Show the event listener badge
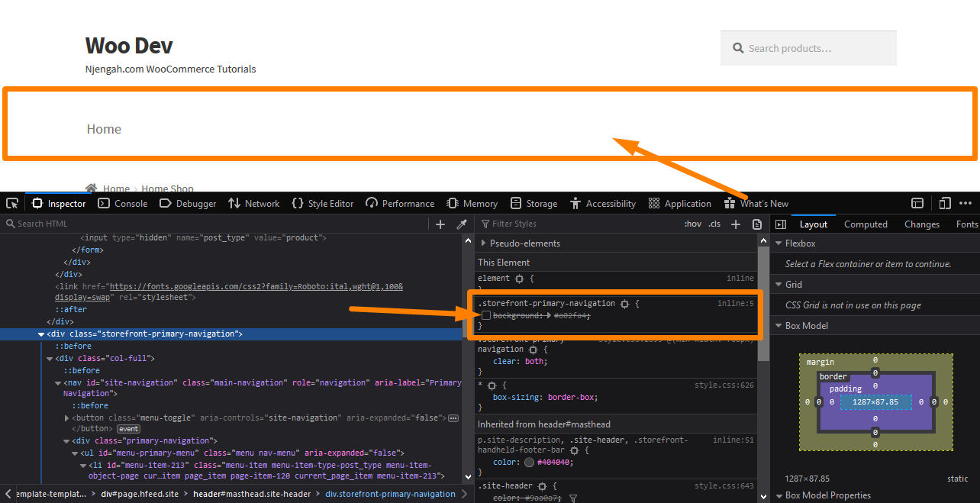This screenshot has height=503, width=980. [128, 429]
